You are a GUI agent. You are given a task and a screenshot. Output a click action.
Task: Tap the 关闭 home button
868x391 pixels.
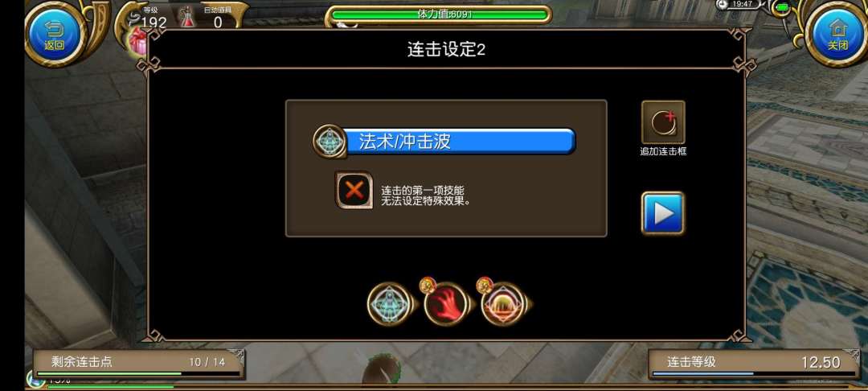838,35
